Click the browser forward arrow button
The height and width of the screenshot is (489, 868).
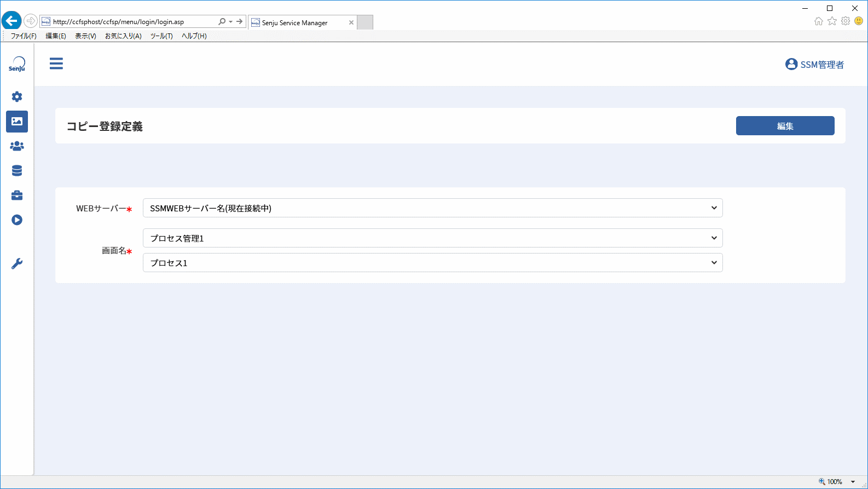[31, 21]
